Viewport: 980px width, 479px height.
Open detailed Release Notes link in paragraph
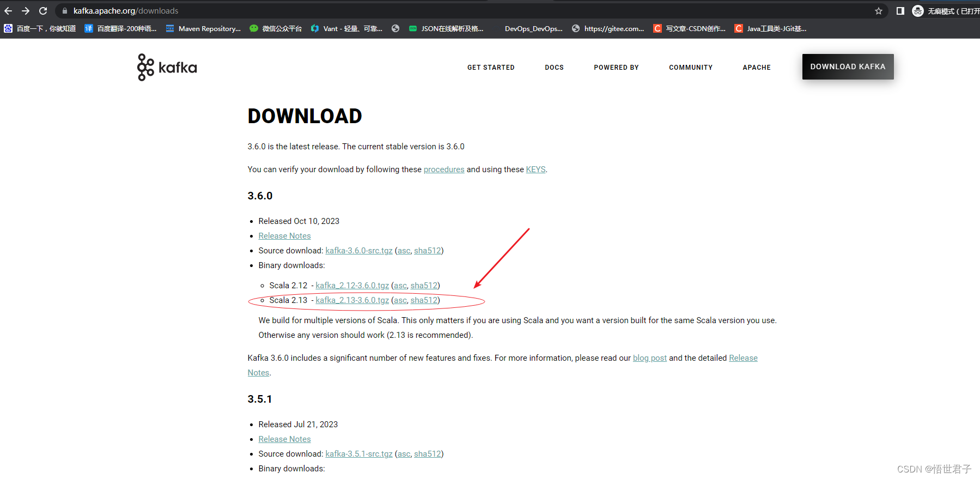743,358
